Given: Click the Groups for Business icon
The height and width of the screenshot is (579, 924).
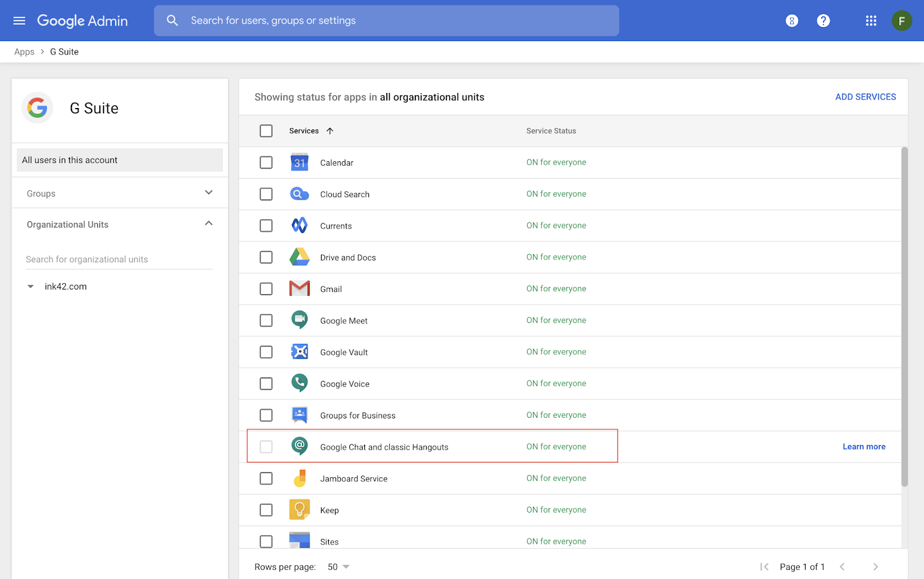Looking at the screenshot, I should 299,415.
